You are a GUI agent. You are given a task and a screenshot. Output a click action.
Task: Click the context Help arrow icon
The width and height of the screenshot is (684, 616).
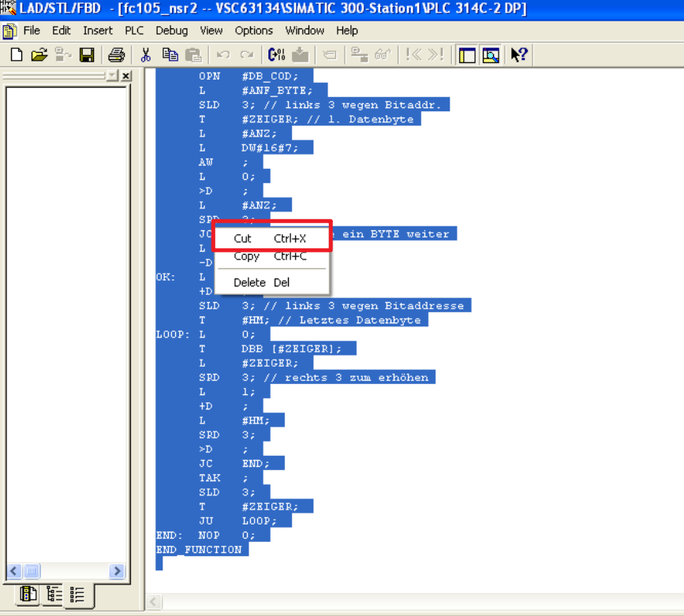pos(518,54)
